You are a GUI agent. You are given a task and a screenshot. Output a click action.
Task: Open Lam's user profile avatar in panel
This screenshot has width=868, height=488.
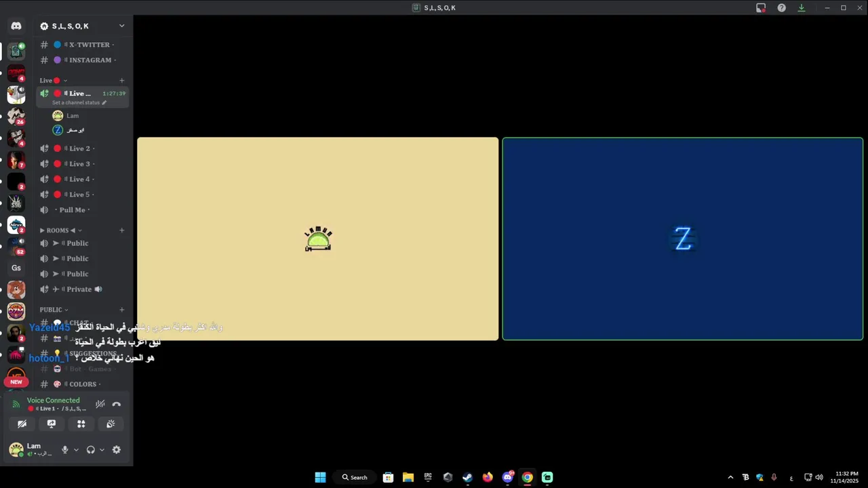[16, 449]
